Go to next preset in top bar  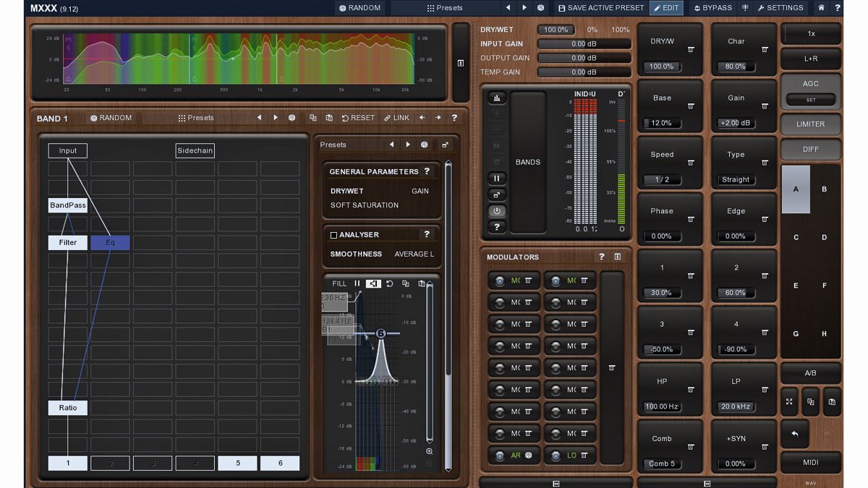524,8
